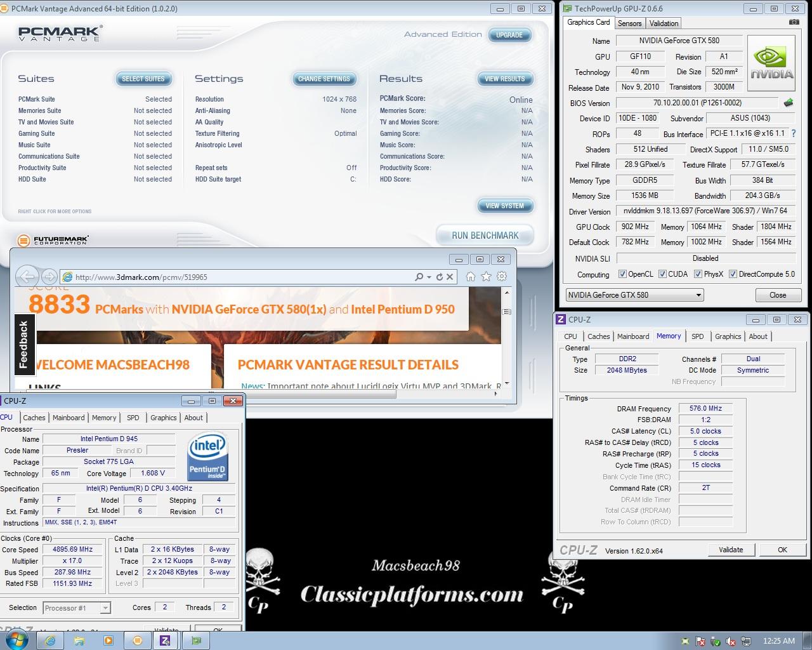
Task: Toggle the PhysX checkbox in GPU-Z
Action: [x=698, y=274]
